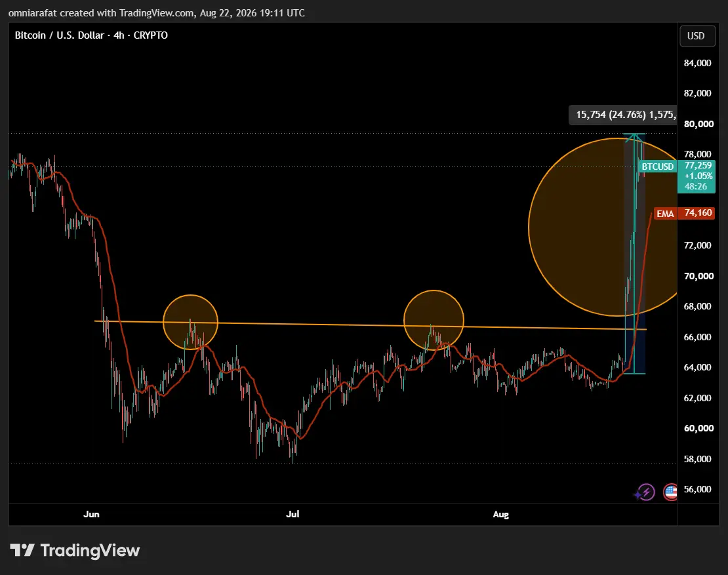728x575 pixels.
Task: Click the Aug label on time axis
Action: (500, 514)
